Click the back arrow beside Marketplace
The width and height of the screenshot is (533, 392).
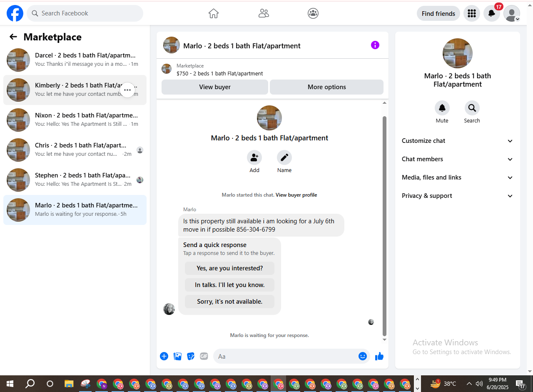pyautogui.click(x=13, y=37)
